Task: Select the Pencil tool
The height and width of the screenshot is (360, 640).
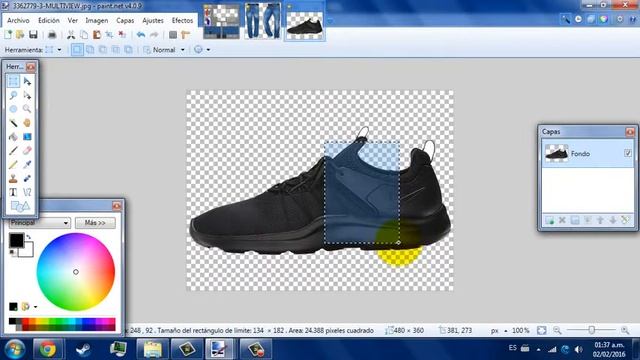Action: 13,164
